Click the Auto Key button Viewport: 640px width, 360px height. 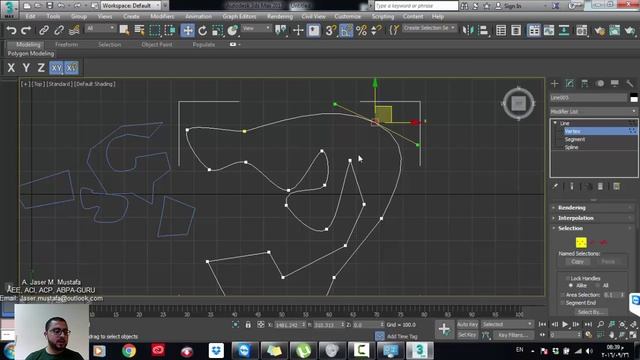tap(467, 324)
